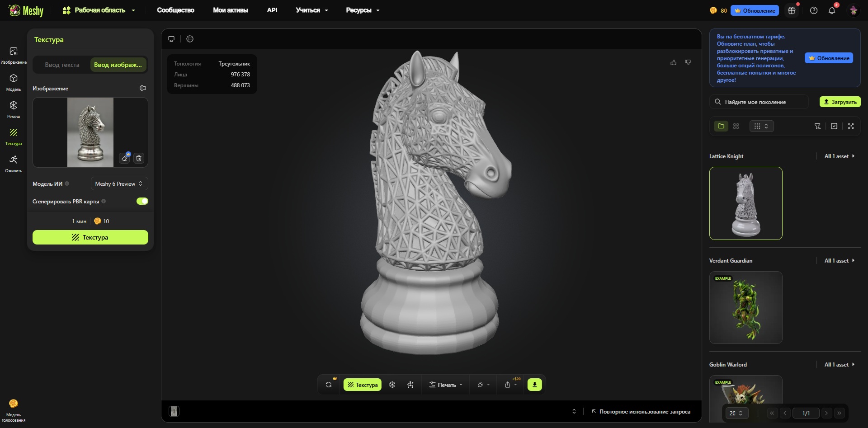The width and height of the screenshot is (868, 428).
Task: Click the thumbs up icon in viewport
Action: (673, 63)
